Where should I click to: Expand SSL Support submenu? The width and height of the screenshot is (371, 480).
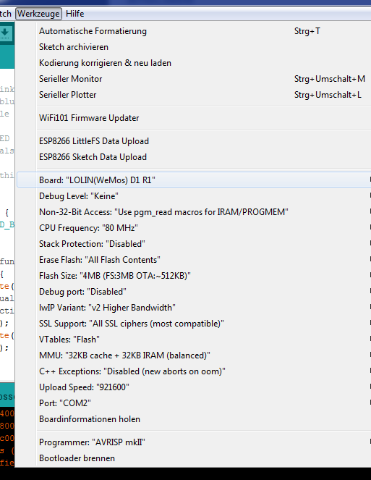click(193, 324)
